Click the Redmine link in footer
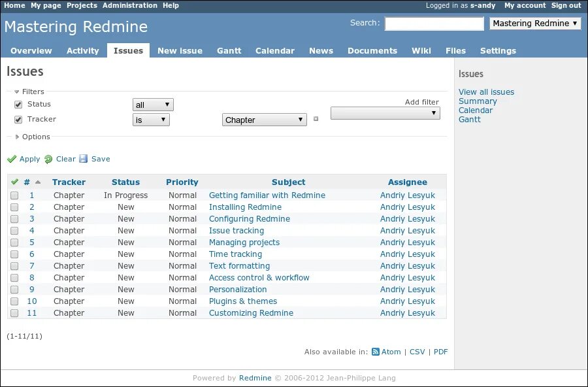The height and width of the screenshot is (387, 588). tap(255, 378)
